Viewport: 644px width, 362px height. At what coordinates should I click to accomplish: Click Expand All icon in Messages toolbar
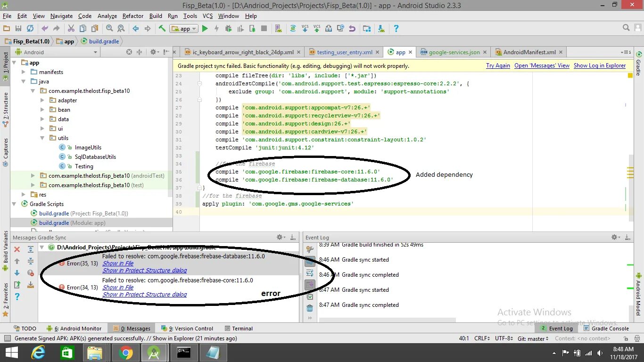tap(31, 249)
